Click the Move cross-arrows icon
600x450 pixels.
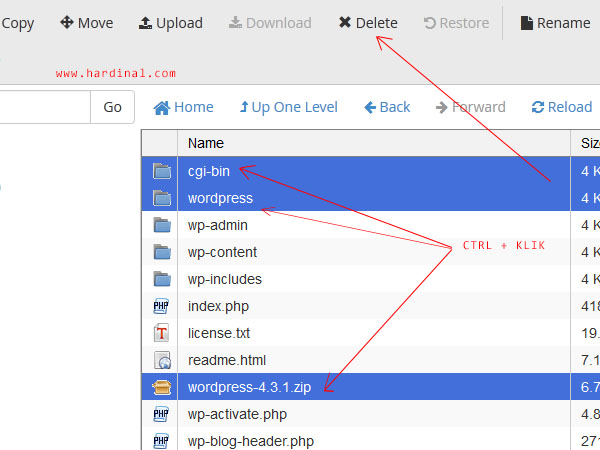(x=67, y=22)
